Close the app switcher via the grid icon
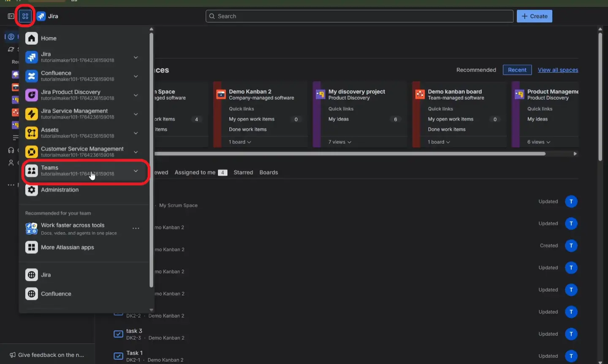The image size is (608, 364). click(25, 16)
